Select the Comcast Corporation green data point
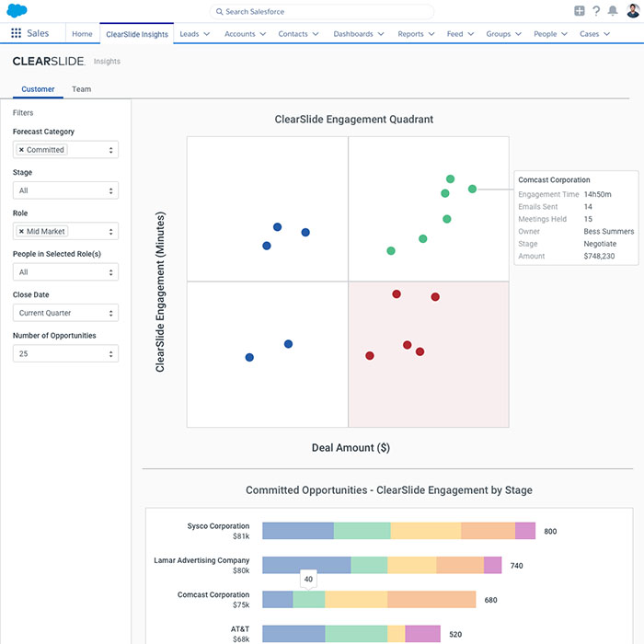 472,189
